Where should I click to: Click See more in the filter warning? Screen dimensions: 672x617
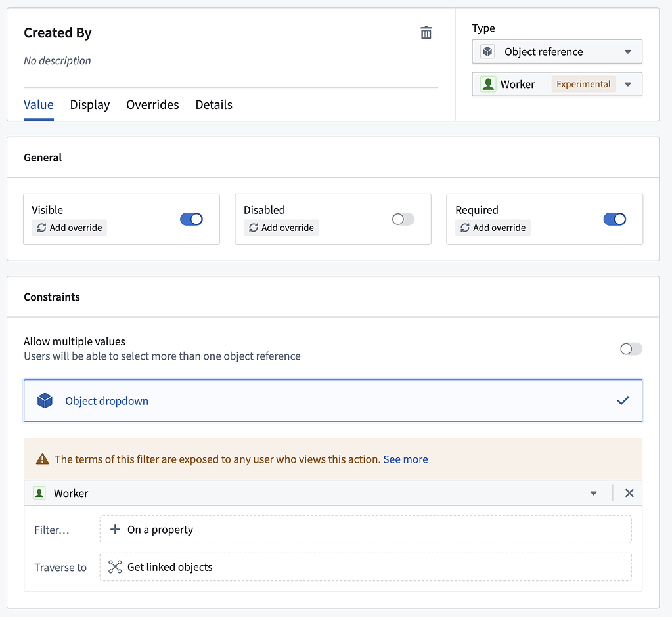(x=405, y=459)
